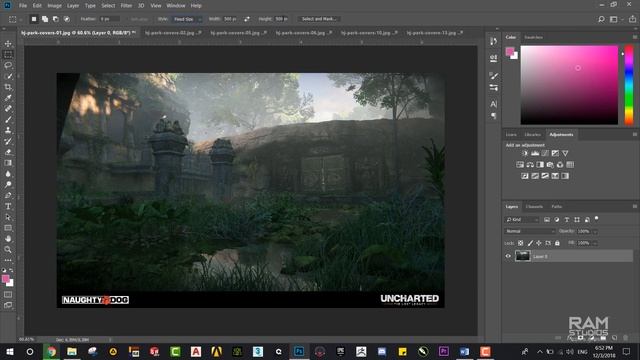Switch to the Swatches tab

click(533, 37)
